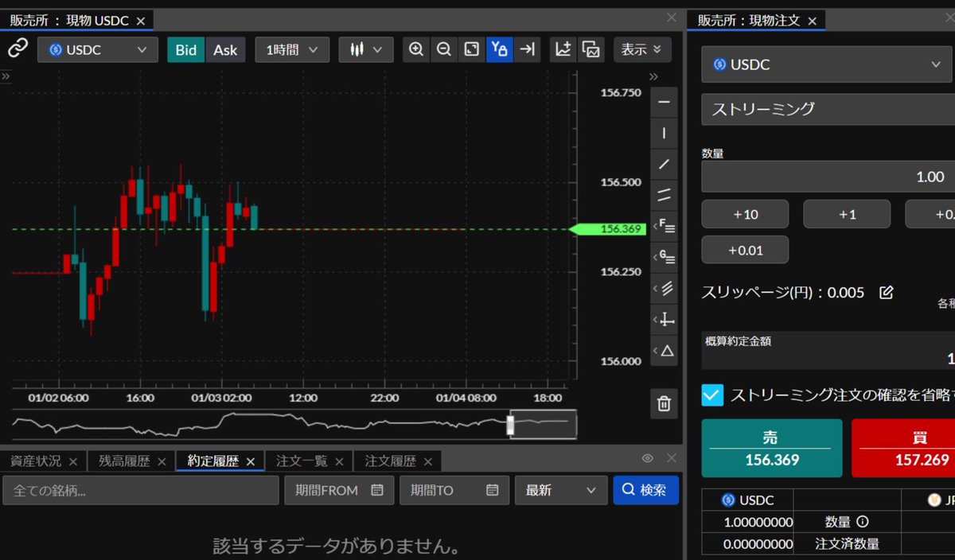Switch chart price to Bid

click(x=185, y=49)
